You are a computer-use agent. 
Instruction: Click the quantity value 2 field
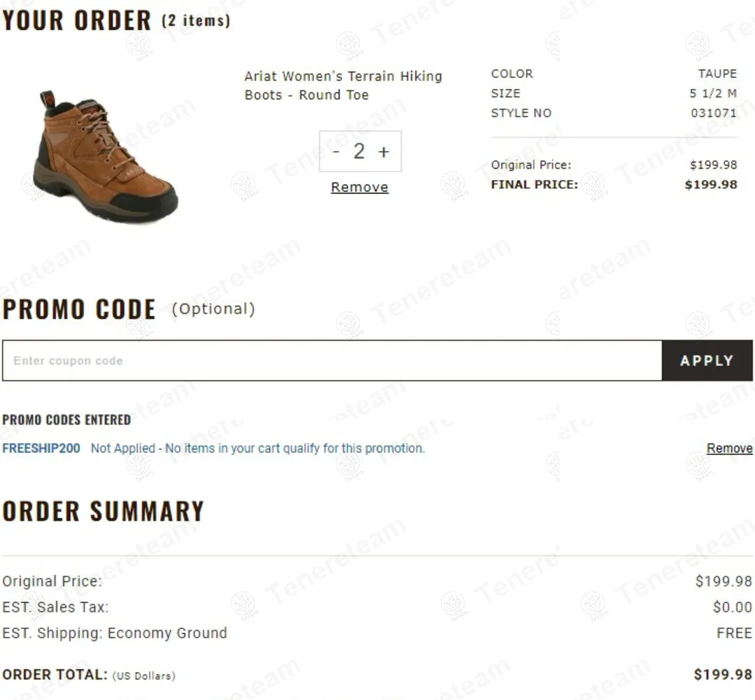coord(360,151)
